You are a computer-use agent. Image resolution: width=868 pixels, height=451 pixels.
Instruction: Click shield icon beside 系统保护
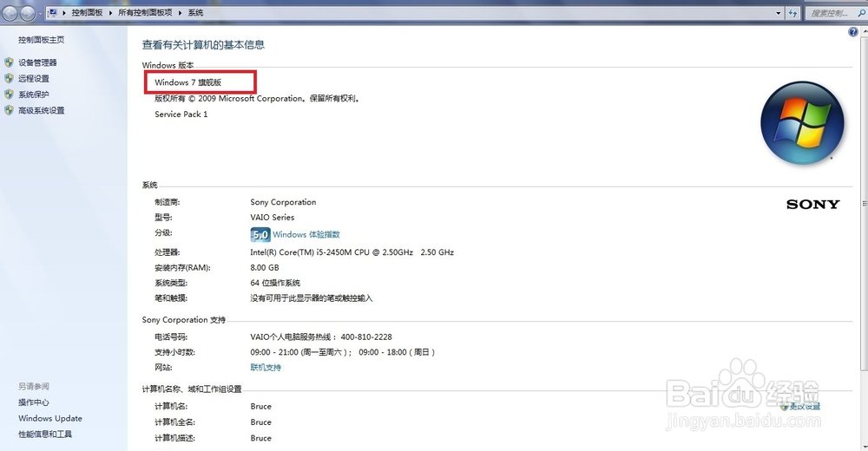pyautogui.click(x=9, y=94)
